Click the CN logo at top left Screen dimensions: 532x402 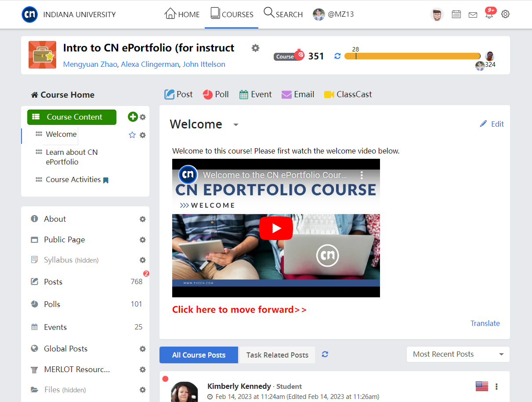click(30, 15)
